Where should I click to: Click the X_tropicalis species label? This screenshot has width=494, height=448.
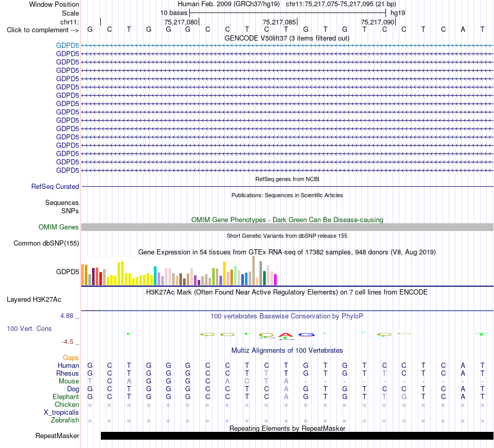(x=61, y=413)
